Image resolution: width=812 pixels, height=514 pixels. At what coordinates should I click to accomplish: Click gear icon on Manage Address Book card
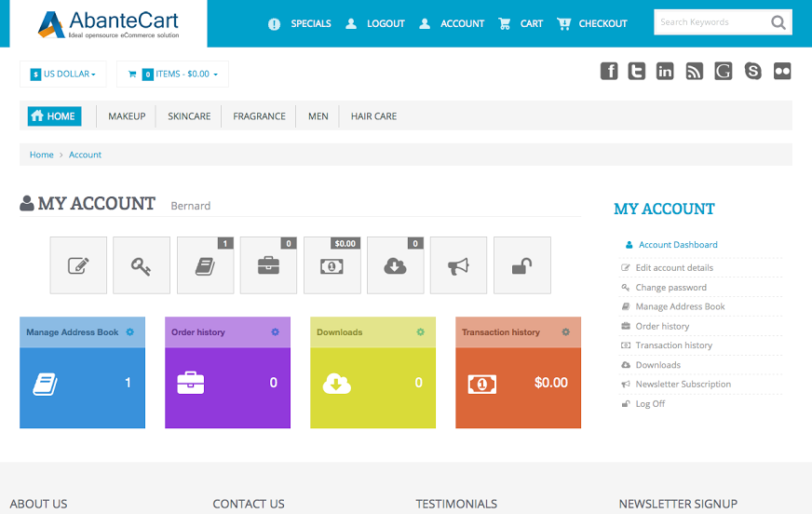(x=130, y=331)
